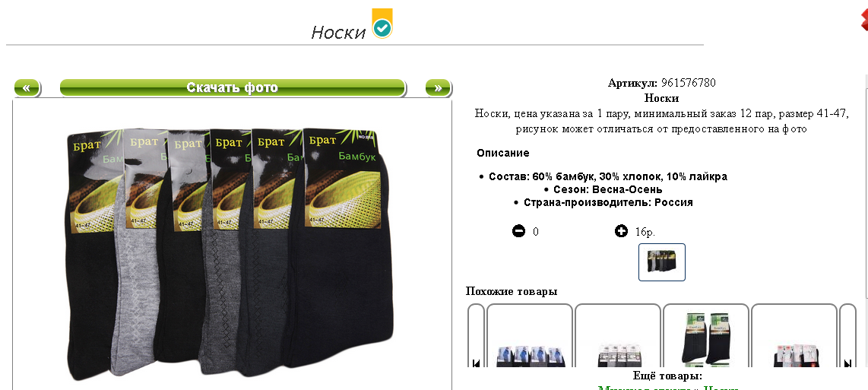Go to next photo with » button
Image resolution: width=868 pixels, height=390 pixels.
point(438,87)
